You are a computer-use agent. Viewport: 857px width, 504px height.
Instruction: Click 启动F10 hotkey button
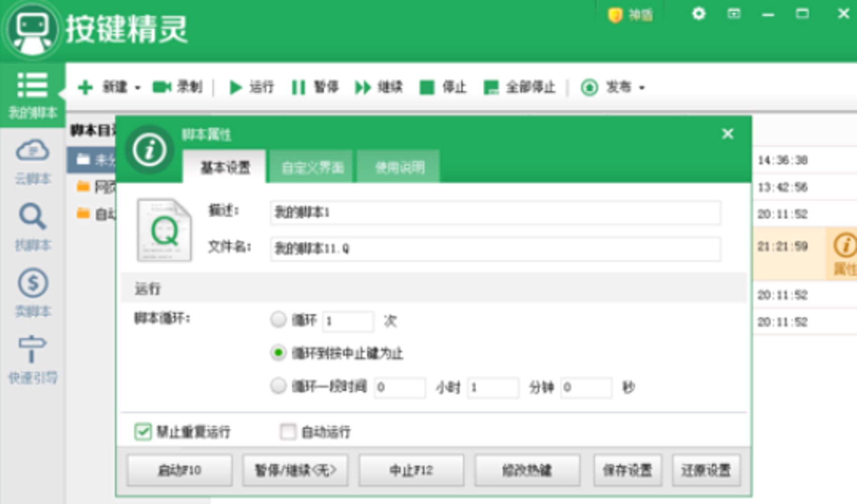179,470
